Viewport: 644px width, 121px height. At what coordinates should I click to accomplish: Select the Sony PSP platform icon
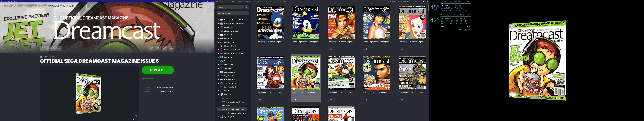[x=221, y=91]
